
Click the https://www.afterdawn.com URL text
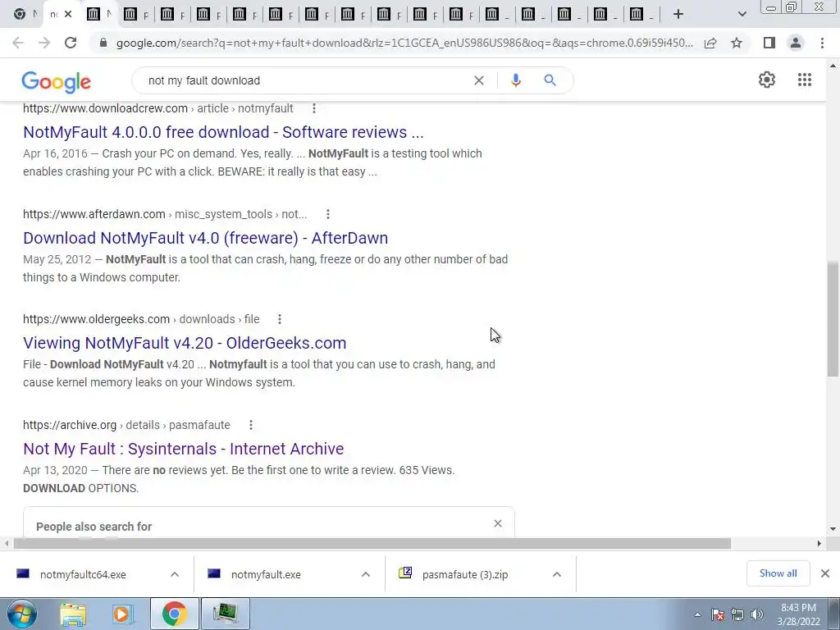[x=94, y=214]
